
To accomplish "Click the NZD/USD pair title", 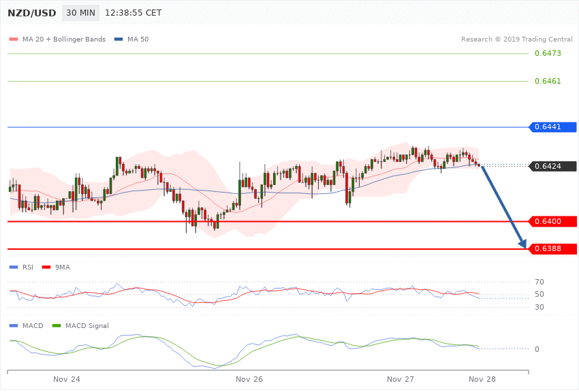I will (32, 14).
